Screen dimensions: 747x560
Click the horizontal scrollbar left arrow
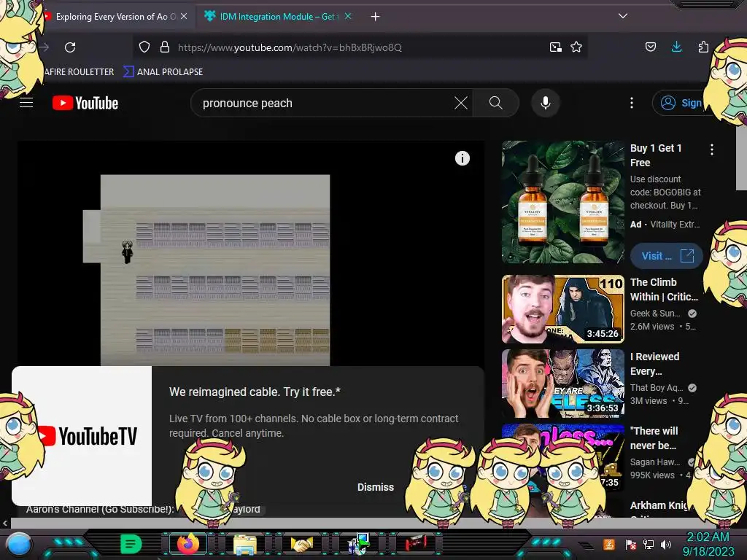tap(5, 523)
